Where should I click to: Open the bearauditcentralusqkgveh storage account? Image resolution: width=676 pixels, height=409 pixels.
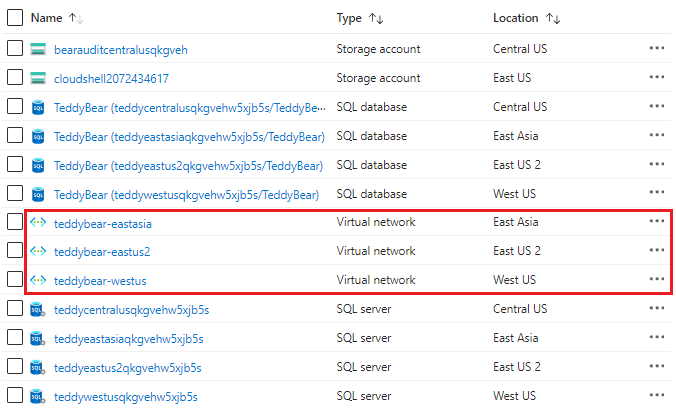coord(121,50)
